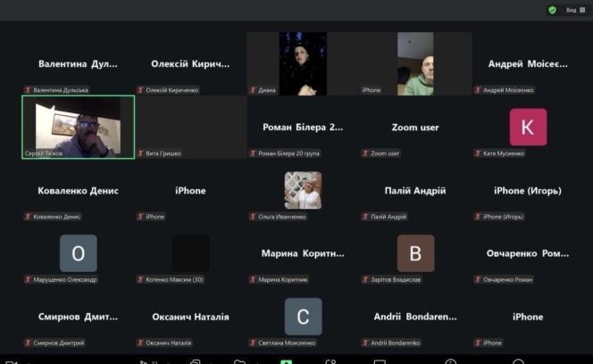Click the Andrii Bondarenko participant tile

coord(415,317)
